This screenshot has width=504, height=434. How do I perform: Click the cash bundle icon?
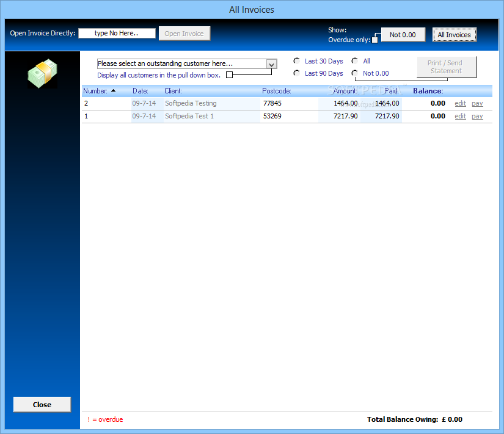[x=42, y=73]
